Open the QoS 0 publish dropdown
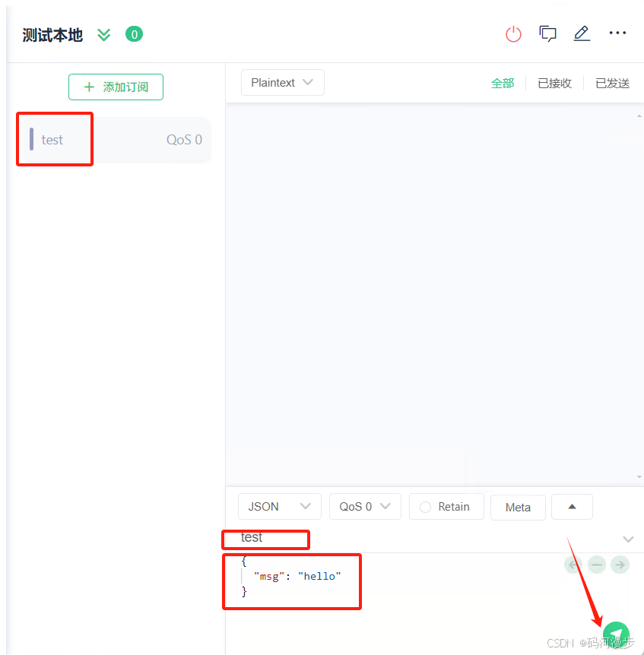 [365, 507]
